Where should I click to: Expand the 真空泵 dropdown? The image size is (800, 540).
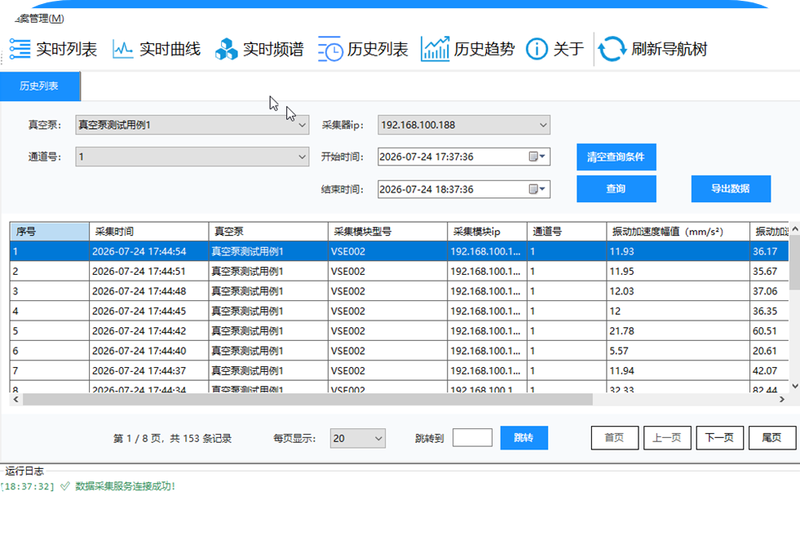pos(302,125)
